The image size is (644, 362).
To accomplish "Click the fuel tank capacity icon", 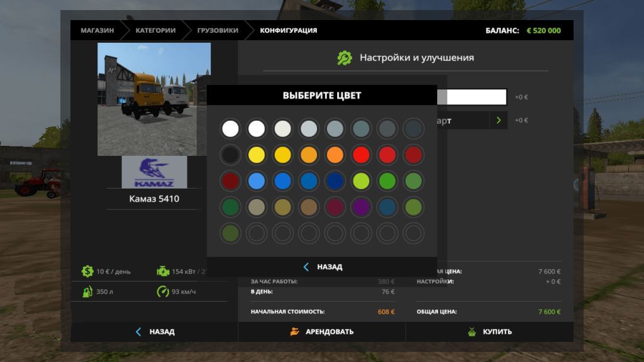I will coord(87,292).
